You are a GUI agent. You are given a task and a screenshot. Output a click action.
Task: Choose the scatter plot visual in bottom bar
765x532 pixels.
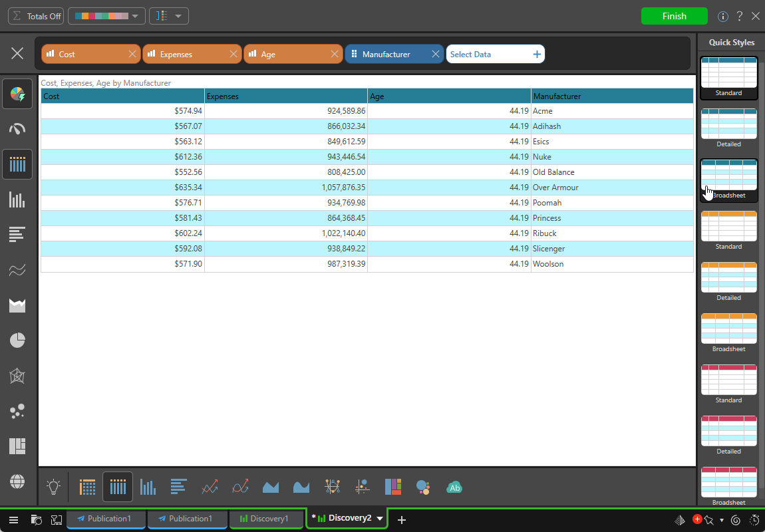[x=363, y=487]
